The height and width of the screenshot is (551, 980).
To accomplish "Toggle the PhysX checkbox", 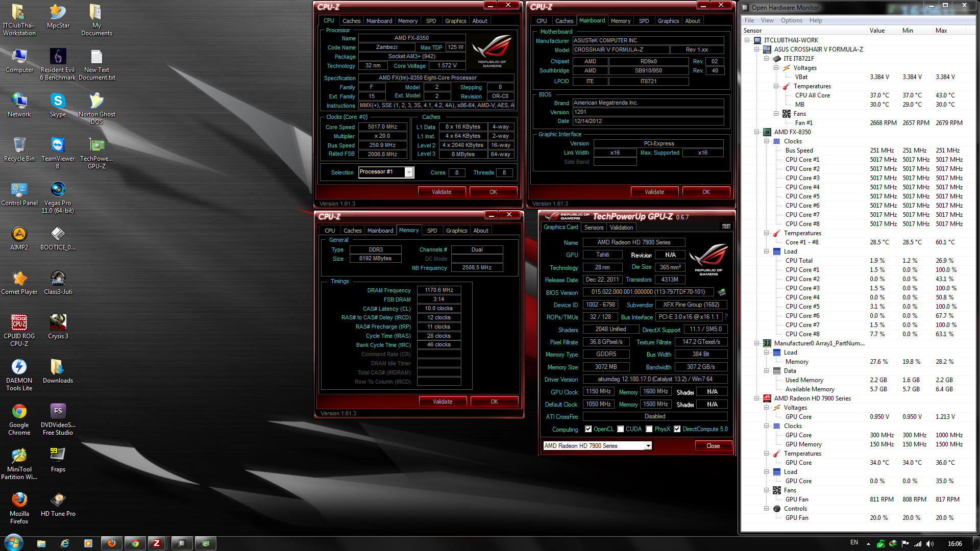I will [x=649, y=429].
